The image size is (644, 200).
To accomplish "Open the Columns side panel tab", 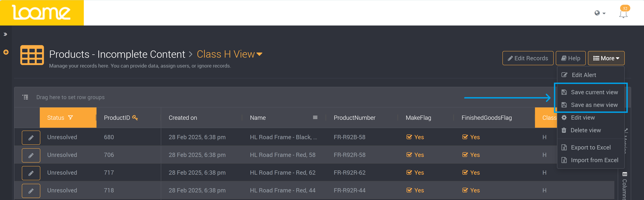I will [625, 186].
